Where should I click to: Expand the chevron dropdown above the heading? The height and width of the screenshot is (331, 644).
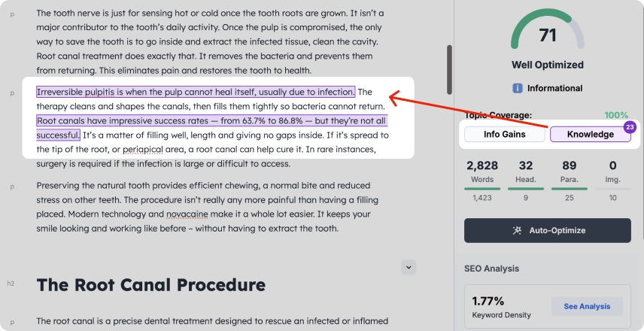409,266
